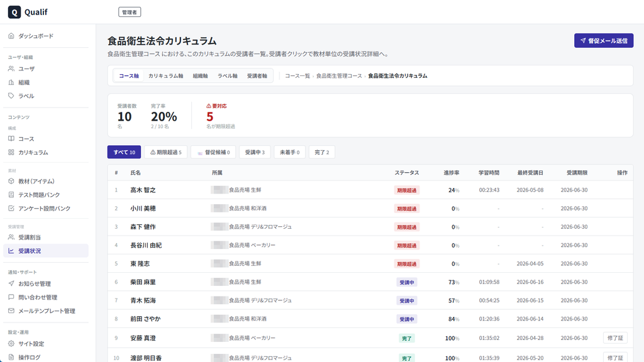This screenshot has height=362, width=644.
Task: Click date 2026-04-05 in 東 隆志 row
Action: [530, 263]
